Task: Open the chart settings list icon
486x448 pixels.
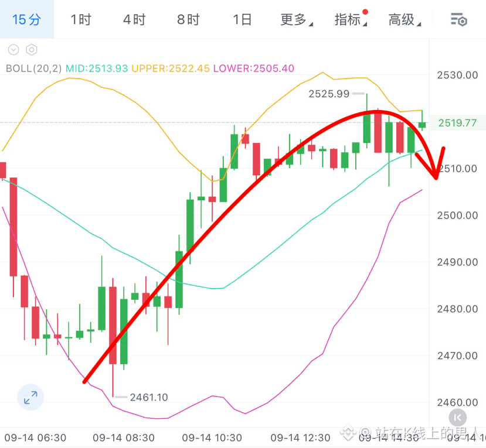Action: point(458,20)
